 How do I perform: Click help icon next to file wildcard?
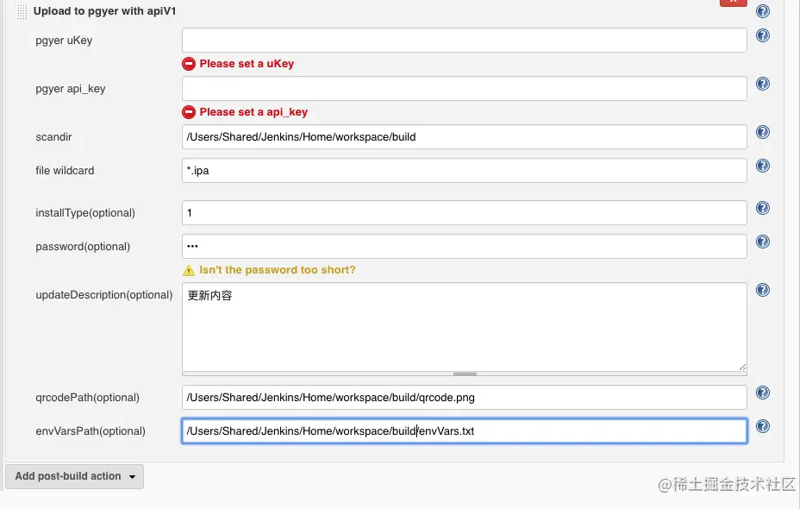[762, 167]
